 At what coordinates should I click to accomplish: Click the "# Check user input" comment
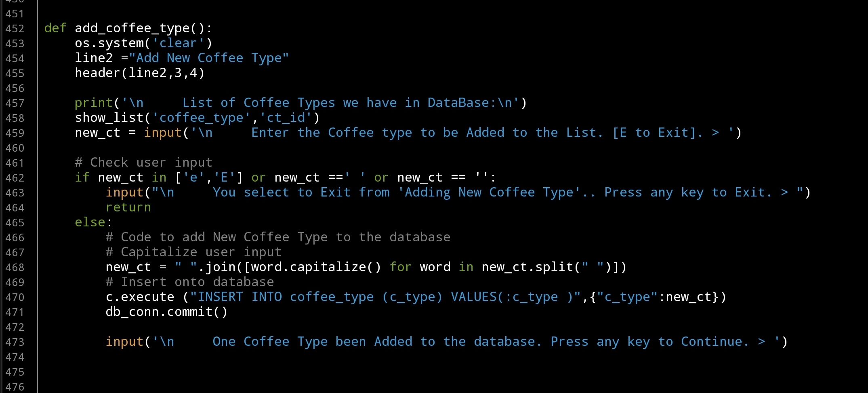(x=143, y=163)
